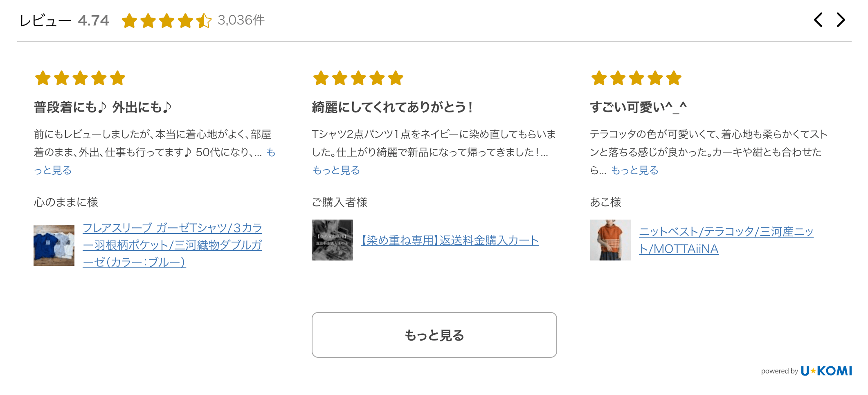868x395 pixels.
Task: Expand the テラコッタ review text
Action: (634, 171)
